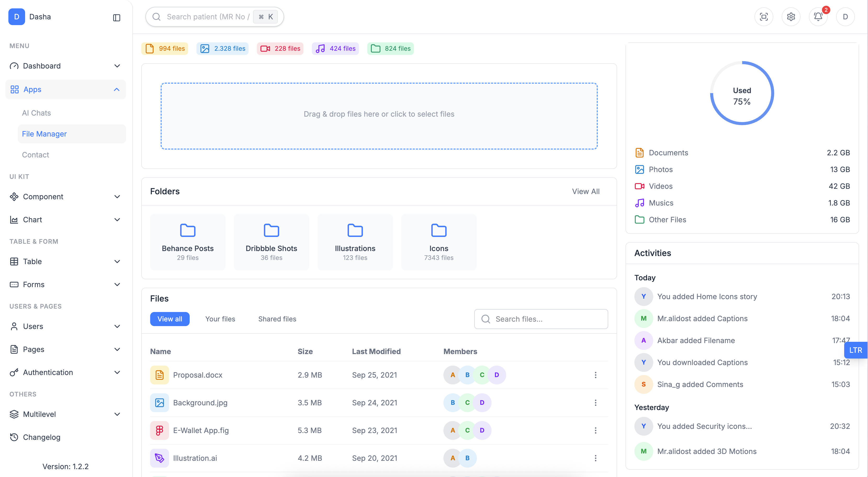Collapse the Apps menu section
Viewport: 868px width, 477px height.
coord(65,89)
